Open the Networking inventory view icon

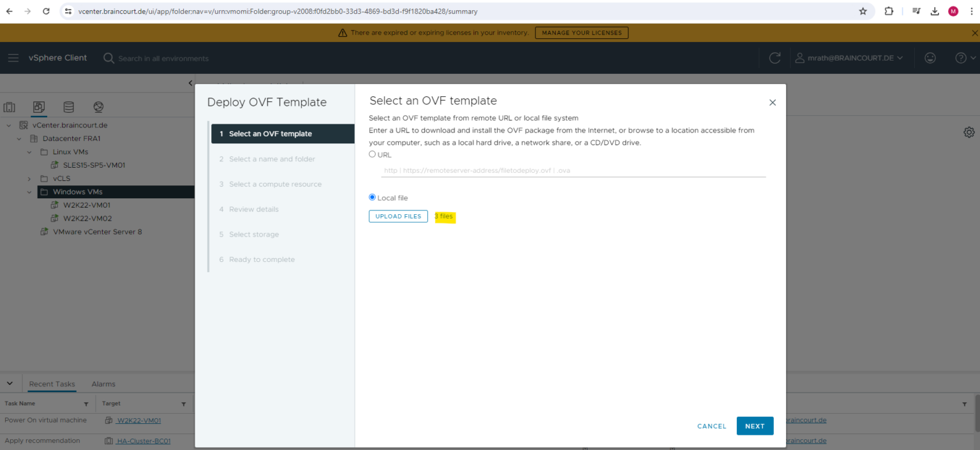[98, 107]
